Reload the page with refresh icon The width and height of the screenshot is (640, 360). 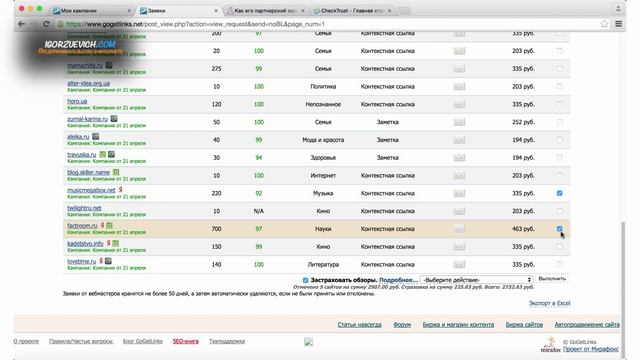[x=46, y=24]
